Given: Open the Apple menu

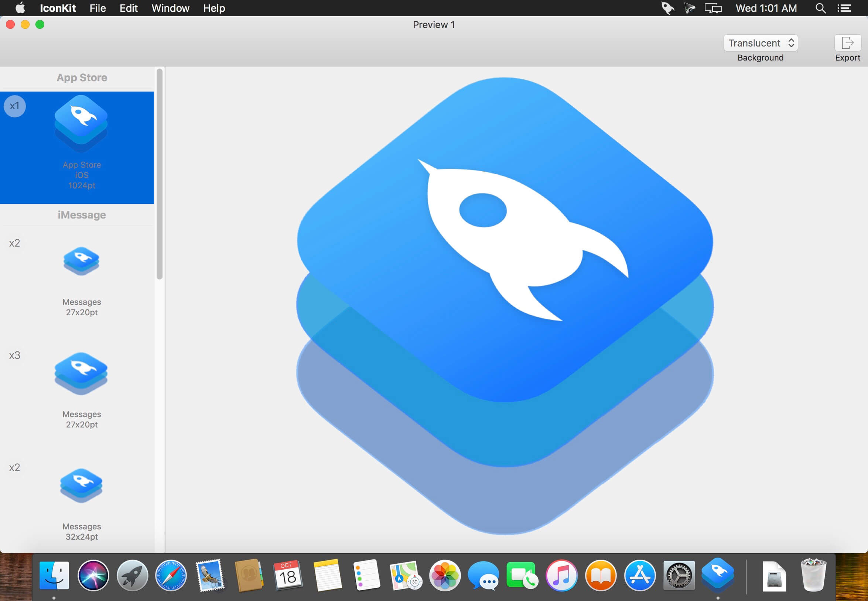Looking at the screenshot, I should point(20,8).
